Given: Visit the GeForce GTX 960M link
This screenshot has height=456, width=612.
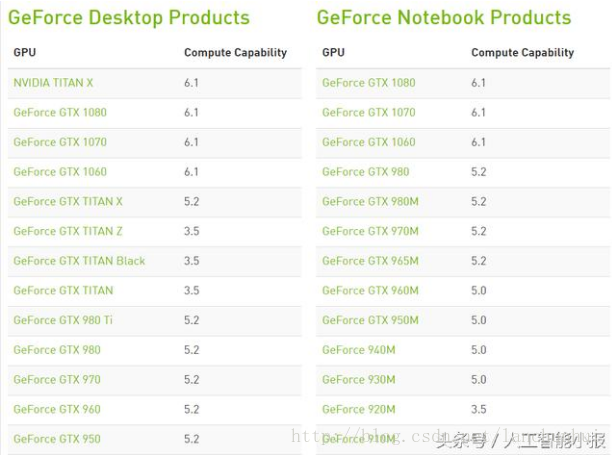Looking at the screenshot, I should coord(370,290).
